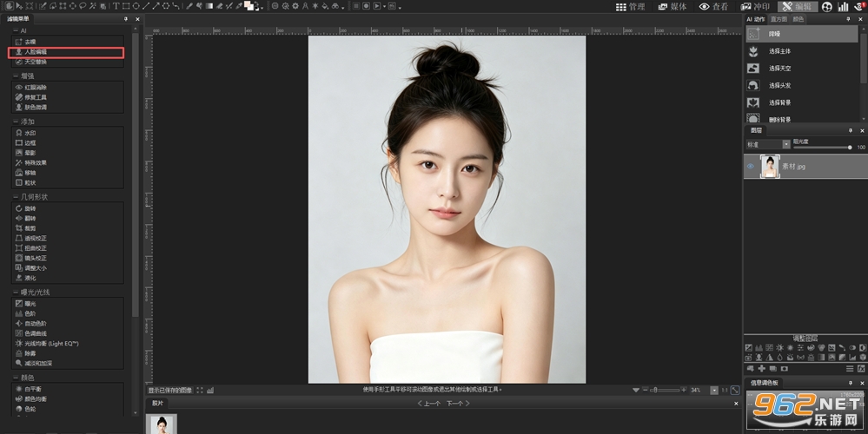Adjust the layer opacity 阻光度 slider
The width and height of the screenshot is (868, 434).
[x=822, y=147]
